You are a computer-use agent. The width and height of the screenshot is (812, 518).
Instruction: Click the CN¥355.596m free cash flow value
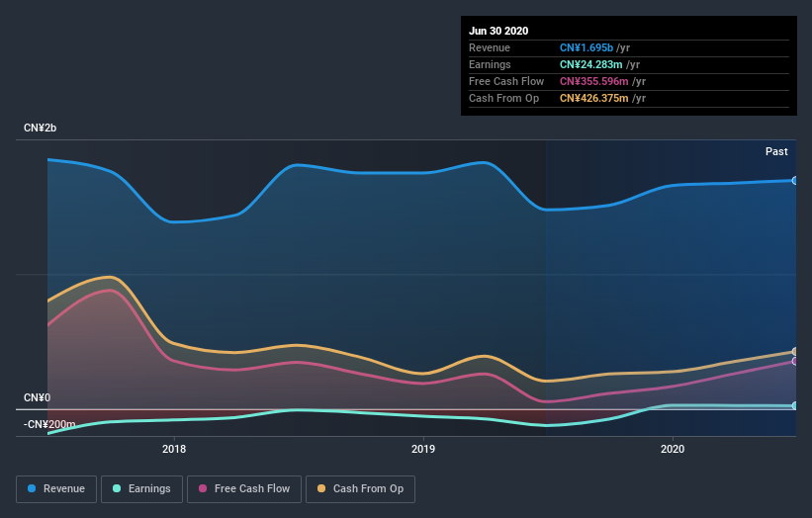click(594, 81)
